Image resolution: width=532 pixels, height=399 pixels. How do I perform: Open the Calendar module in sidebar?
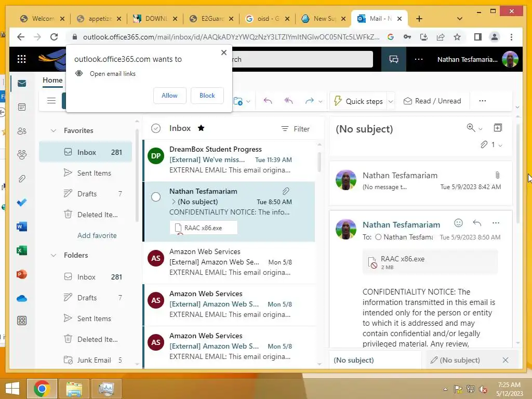point(22,107)
